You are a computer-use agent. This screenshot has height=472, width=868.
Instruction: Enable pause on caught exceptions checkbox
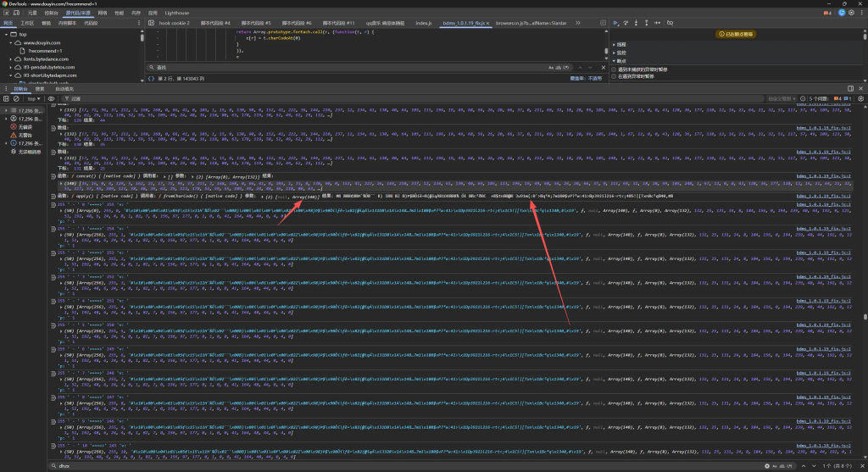coord(614,76)
